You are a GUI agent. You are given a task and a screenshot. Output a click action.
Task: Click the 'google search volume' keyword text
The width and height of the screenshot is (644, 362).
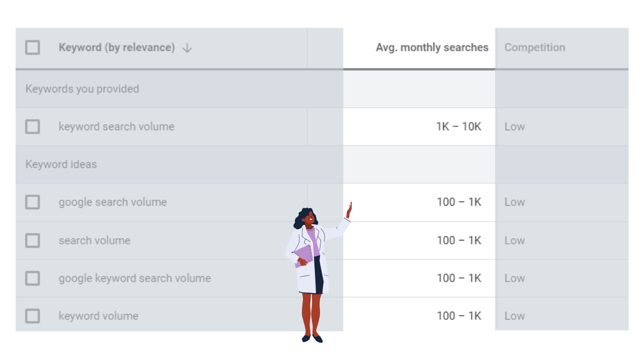pyautogui.click(x=113, y=202)
